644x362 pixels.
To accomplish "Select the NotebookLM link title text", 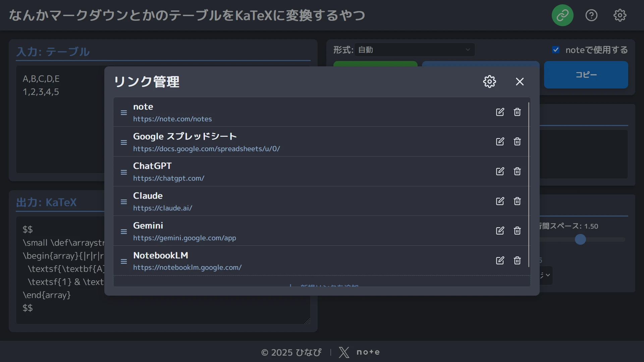I will pyautogui.click(x=161, y=255).
